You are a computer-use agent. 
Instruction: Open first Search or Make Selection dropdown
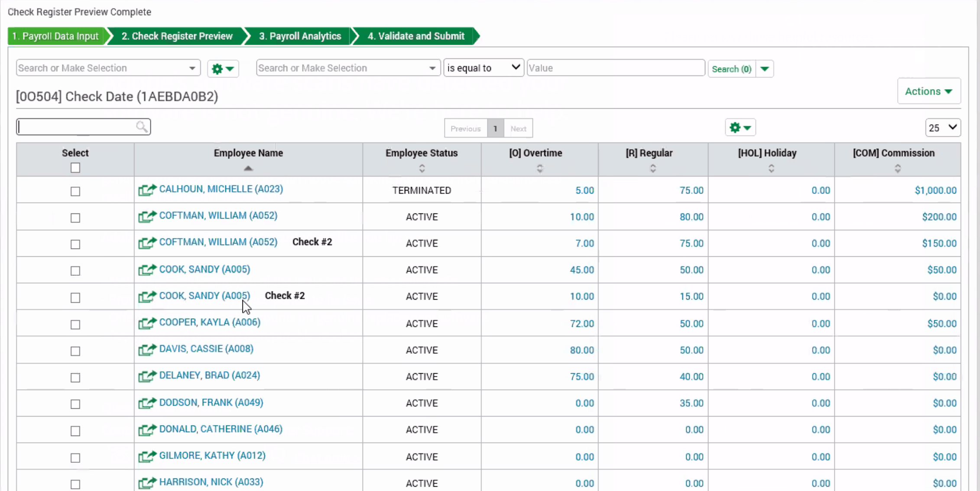pos(108,68)
